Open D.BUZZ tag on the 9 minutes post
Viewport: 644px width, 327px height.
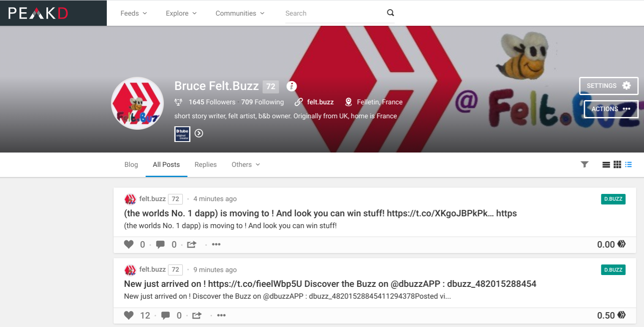(613, 270)
